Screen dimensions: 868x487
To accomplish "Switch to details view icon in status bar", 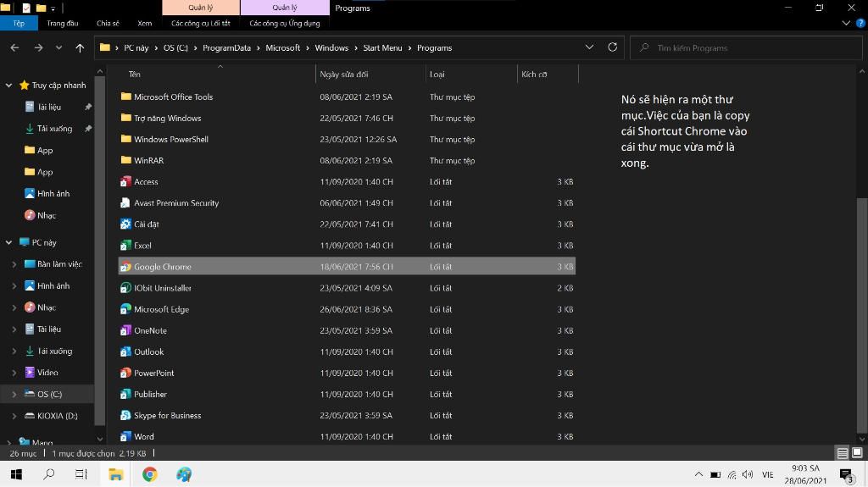I will tap(842, 453).
